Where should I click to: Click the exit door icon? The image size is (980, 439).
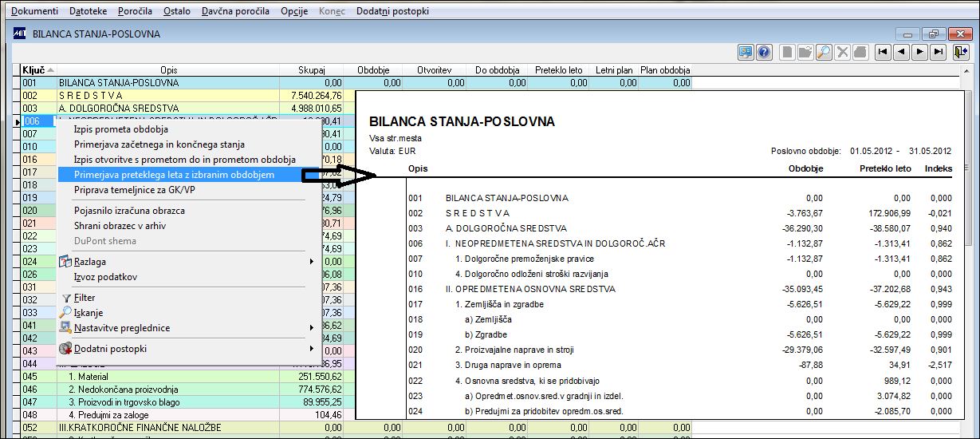(x=960, y=51)
